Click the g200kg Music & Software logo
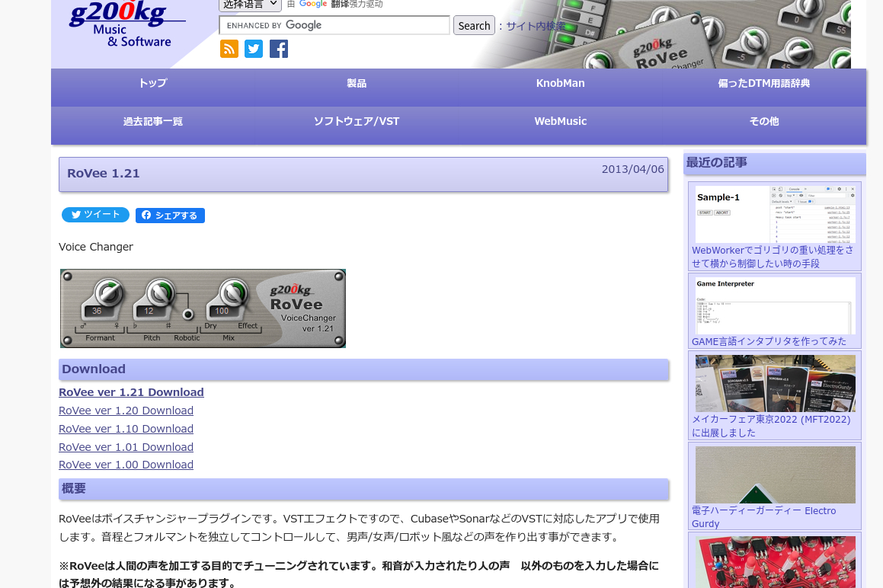This screenshot has height=588, width=883. (x=126, y=24)
